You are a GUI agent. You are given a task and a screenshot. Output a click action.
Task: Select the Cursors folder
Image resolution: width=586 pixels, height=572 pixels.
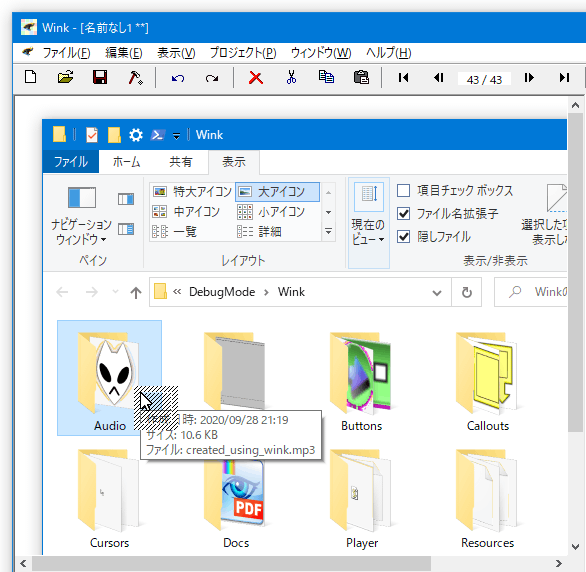point(109,498)
